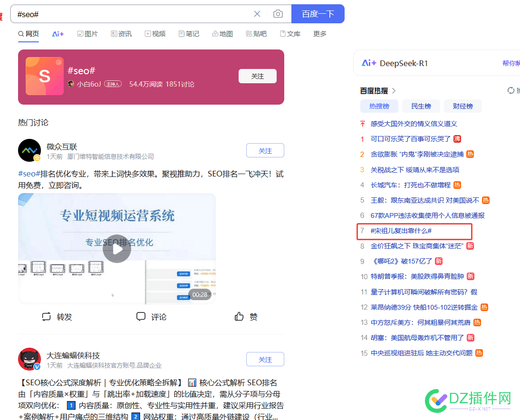The height and width of the screenshot is (420, 520).
Task: Open the 笔记 tab
Action: (189, 34)
